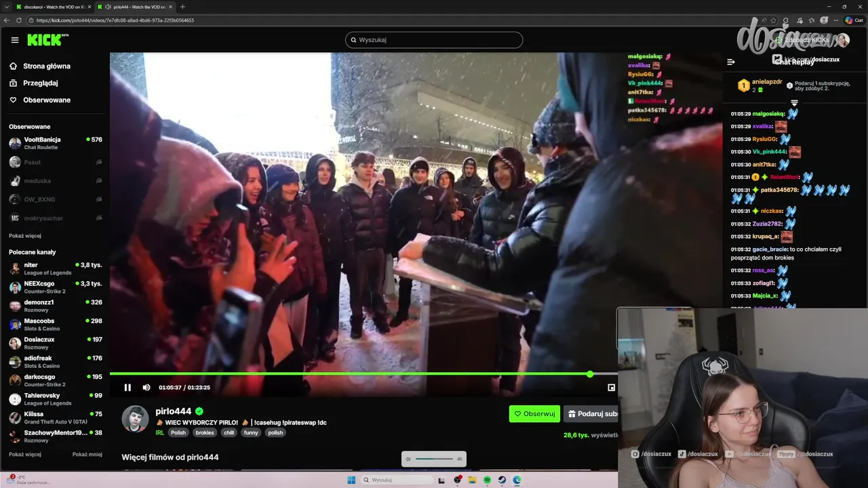The height and width of the screenshot is (488, 868).
Task: Open Strona główna home icon
Action: tap(13, 66)
